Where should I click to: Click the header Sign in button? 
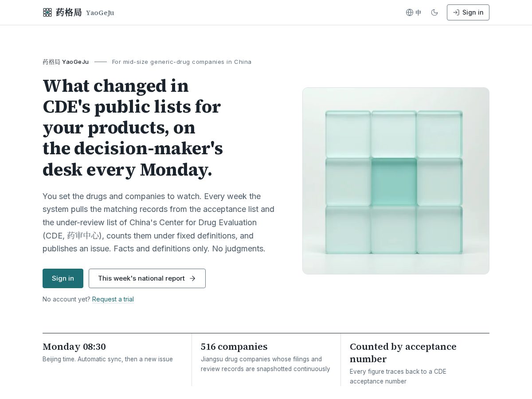(468, 12)
